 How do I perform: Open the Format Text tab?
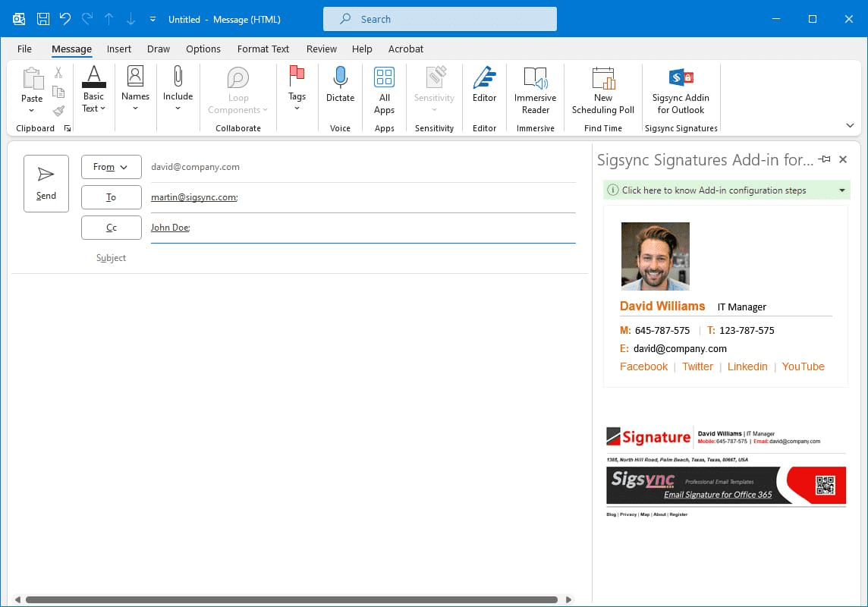pyautogui.click(x=263, y=49)
